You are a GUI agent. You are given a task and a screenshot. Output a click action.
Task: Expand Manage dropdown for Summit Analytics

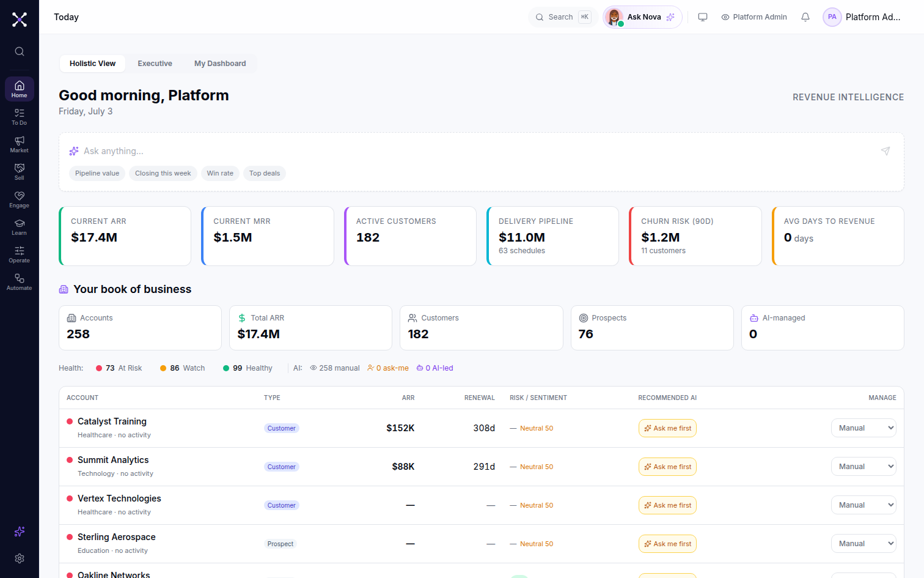point(864,467)
